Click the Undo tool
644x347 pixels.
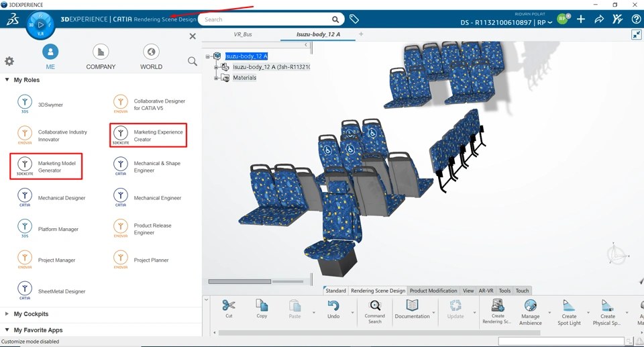333,309
